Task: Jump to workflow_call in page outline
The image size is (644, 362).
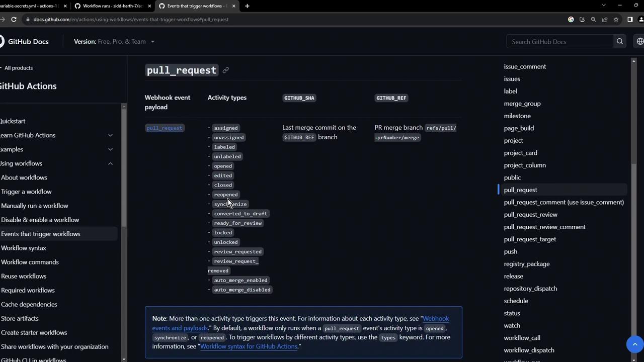Action: coord(522,338)
